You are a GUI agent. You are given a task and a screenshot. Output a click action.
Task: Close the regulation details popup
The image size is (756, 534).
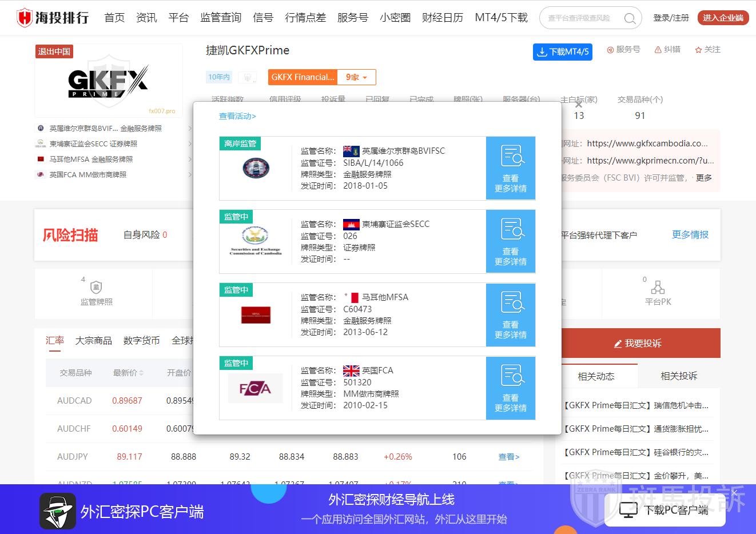coord(579,105)
